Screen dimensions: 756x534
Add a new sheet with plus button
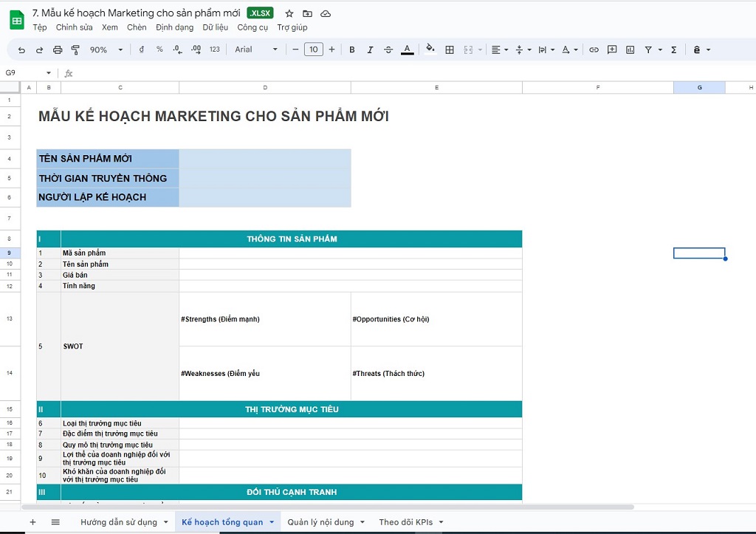(32, 522)
